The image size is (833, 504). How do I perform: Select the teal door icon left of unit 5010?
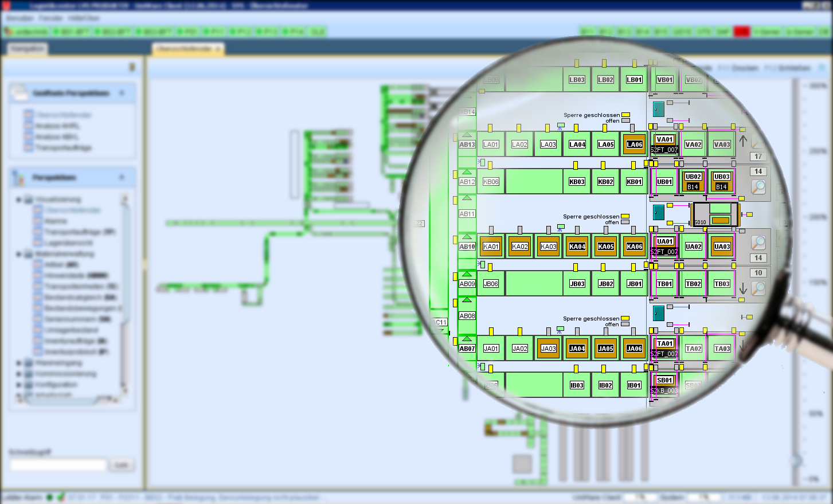coord(658,212)
